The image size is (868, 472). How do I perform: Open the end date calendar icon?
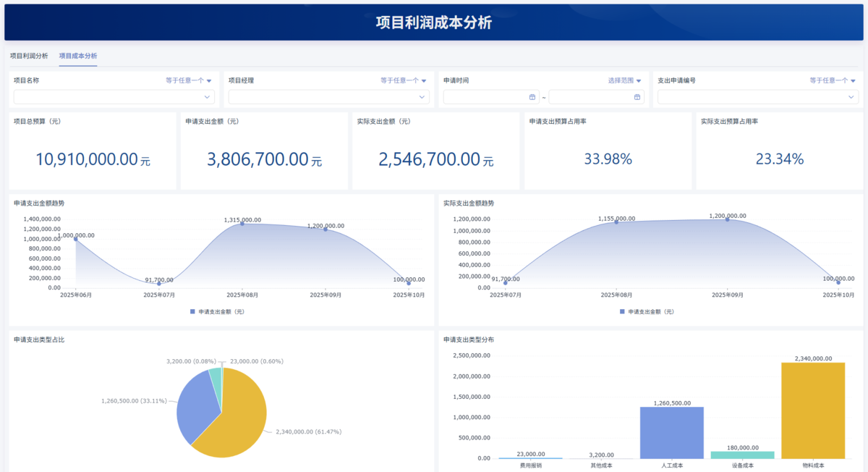[x=637, y=97]
